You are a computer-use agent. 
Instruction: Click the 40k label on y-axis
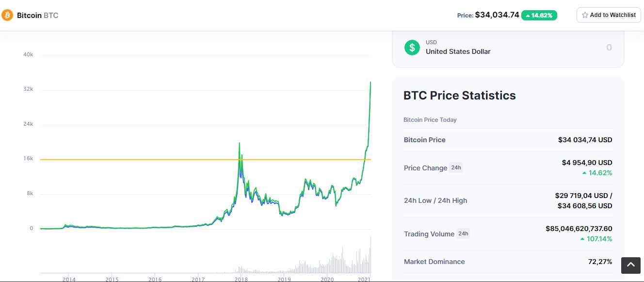click(28, 54)
